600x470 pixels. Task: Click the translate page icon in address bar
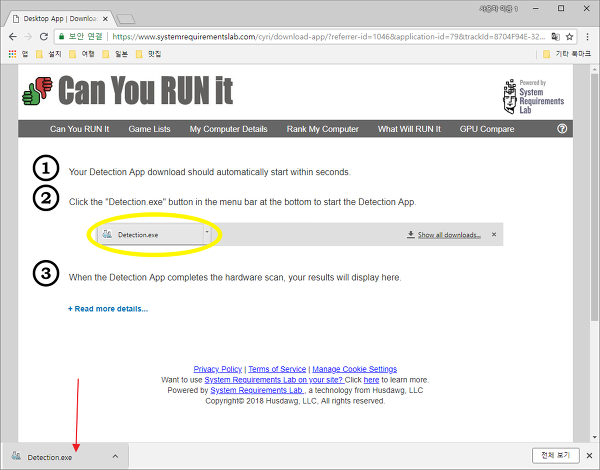(x=555, y=37)
